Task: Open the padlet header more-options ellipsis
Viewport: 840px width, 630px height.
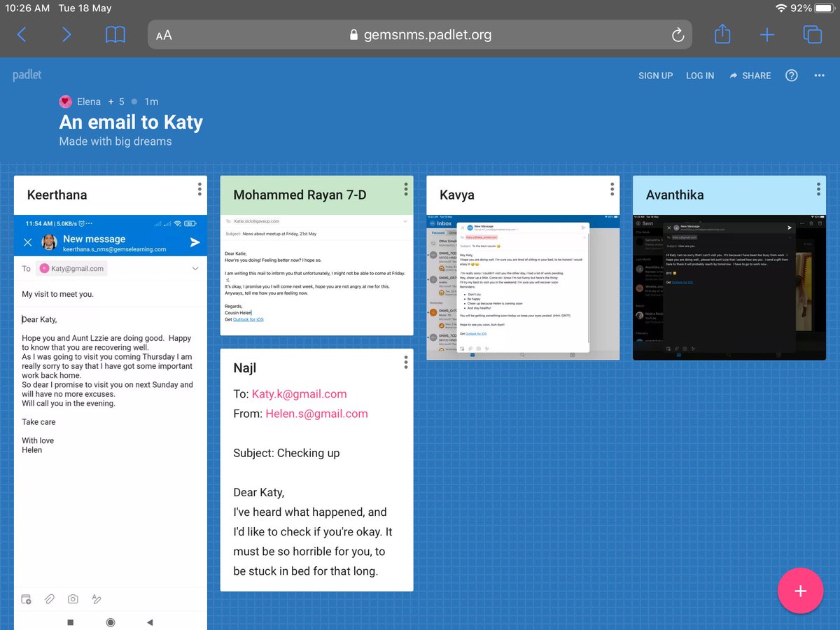Action: click(820, 76)
